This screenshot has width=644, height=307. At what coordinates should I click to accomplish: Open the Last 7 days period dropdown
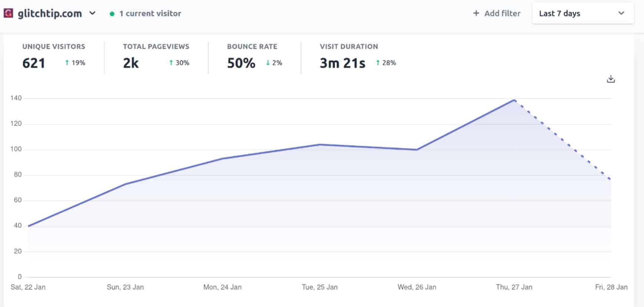(x=582, y=13)
